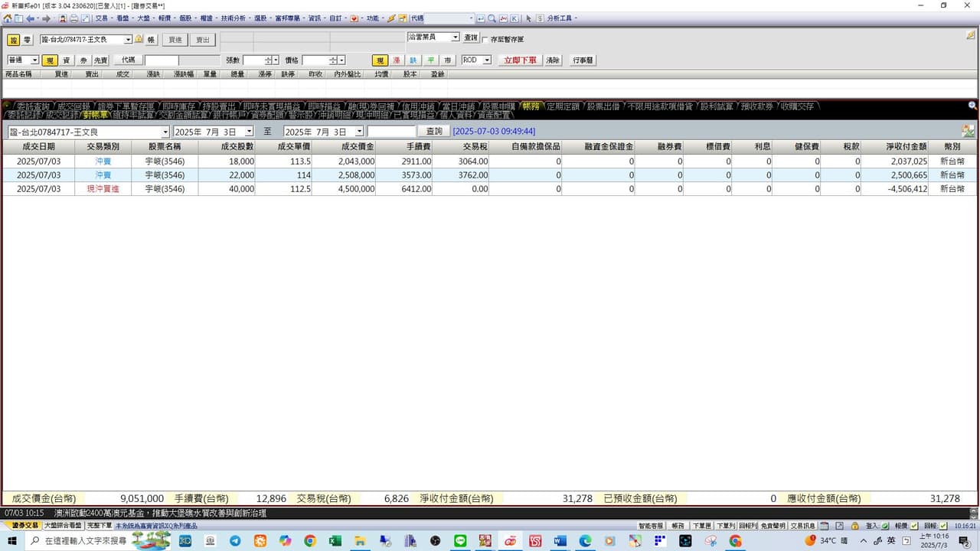This screenshot has height=551, width=980.
Task: Open the start date dropdown calendar
Action: click(249, 132)
